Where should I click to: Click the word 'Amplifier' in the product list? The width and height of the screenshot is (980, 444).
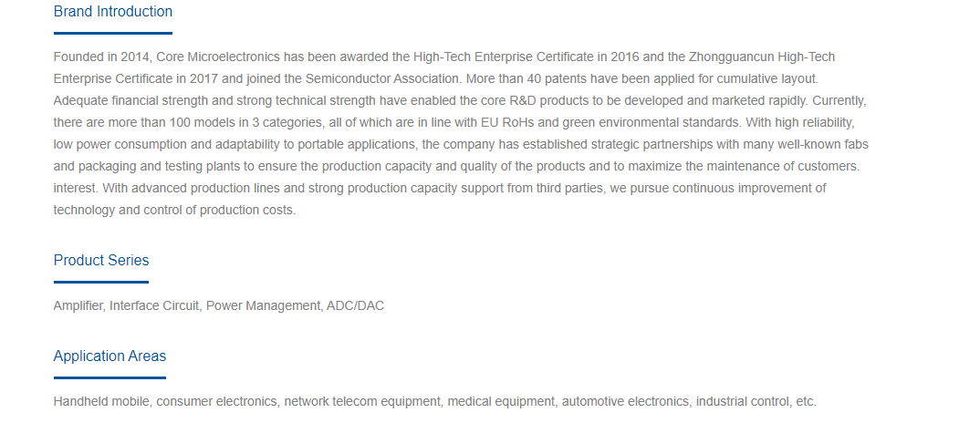(x=78, y=306)
